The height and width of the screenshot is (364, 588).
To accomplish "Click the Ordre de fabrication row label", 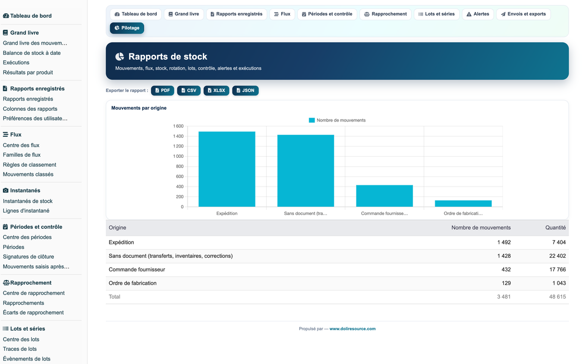I will (133, 283).
